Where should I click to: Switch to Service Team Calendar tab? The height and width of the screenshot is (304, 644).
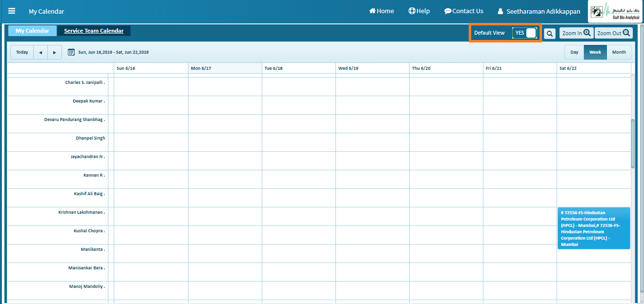(x=94, y=31)
